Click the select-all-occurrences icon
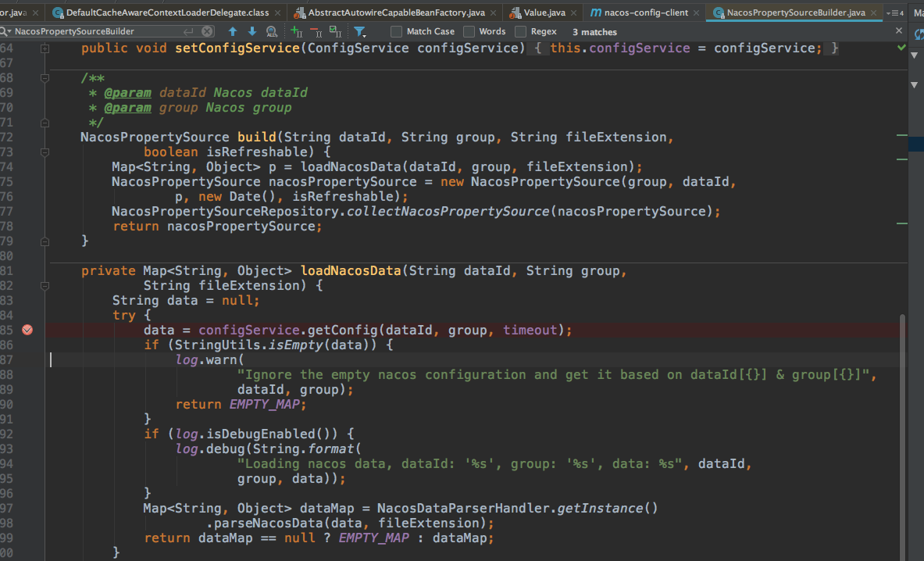The height and width of the screenshot is (561, 924). [335, 32]
